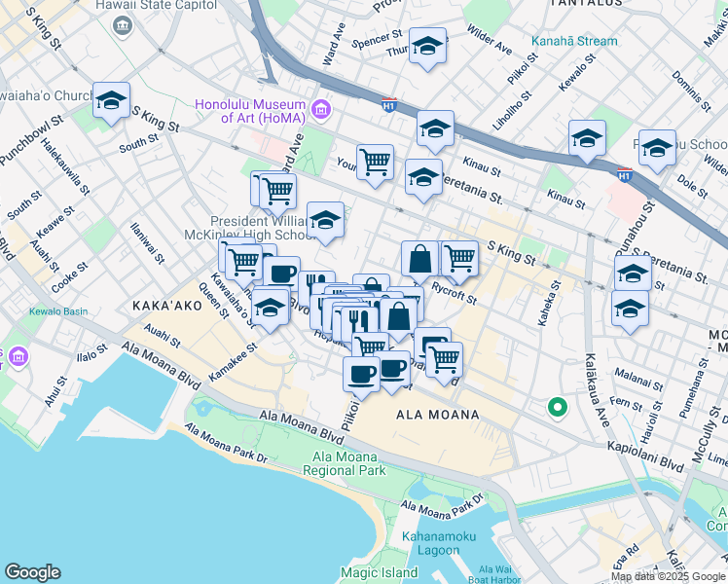Image resolution: width=728 pixels, height=584 pixels.
Task: Click Hawaii State Capitol label text
Action: tap(157, 5)
